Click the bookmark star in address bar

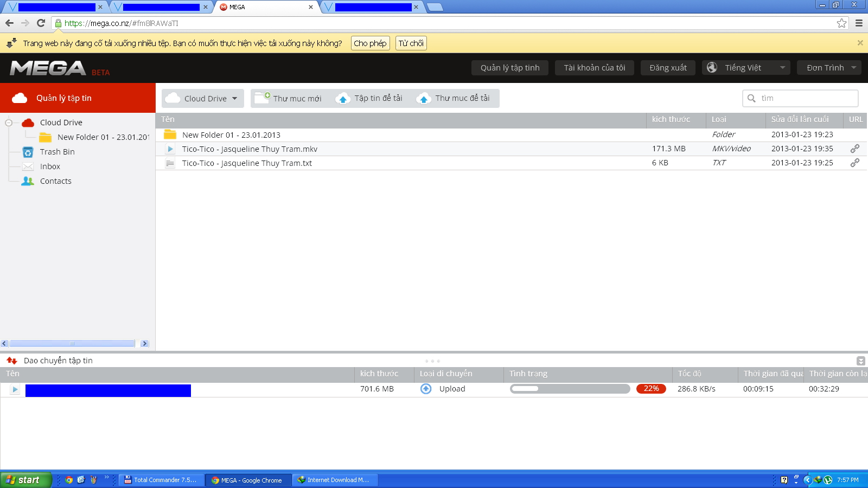841,23
